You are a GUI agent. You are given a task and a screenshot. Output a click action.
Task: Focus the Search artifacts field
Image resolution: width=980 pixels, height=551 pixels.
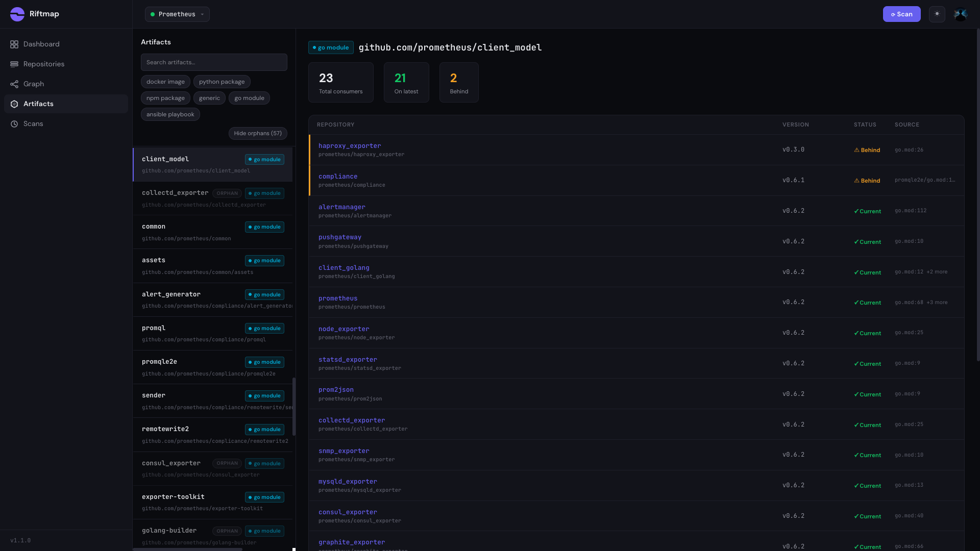coord(214,62)
